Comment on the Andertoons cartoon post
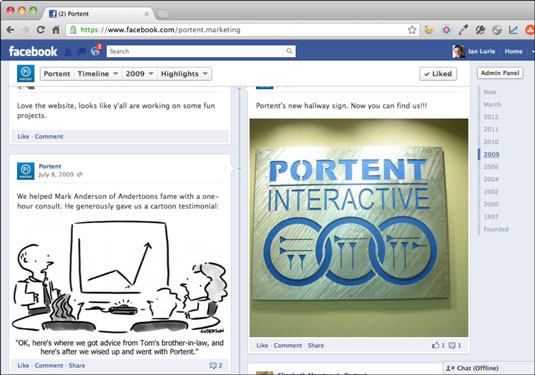 tap(49, 365)
